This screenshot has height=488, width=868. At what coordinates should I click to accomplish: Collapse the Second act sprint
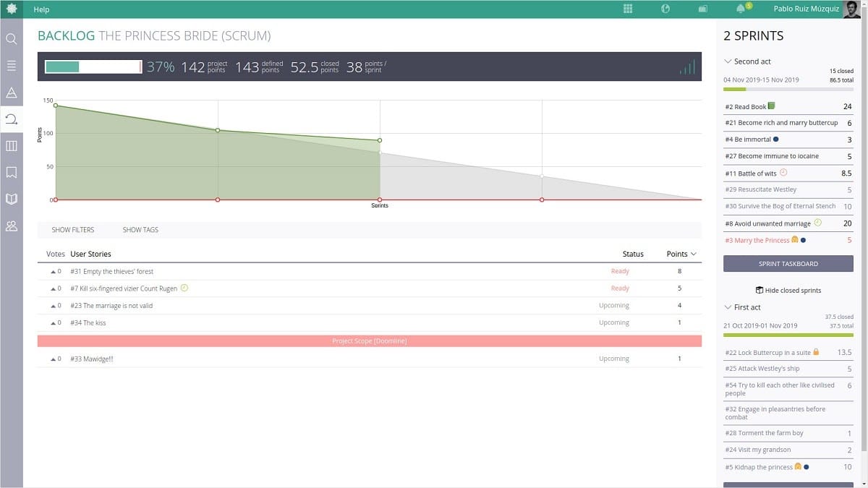click(727, 61)
